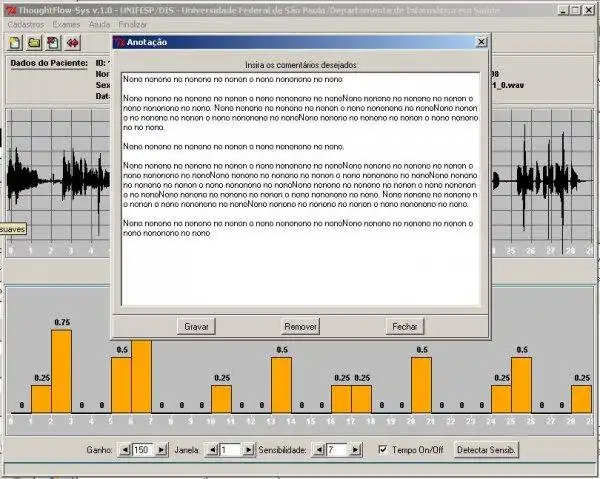Increase Sensibilidade with right arrow

pyautogui.click(x=355, y=450)
